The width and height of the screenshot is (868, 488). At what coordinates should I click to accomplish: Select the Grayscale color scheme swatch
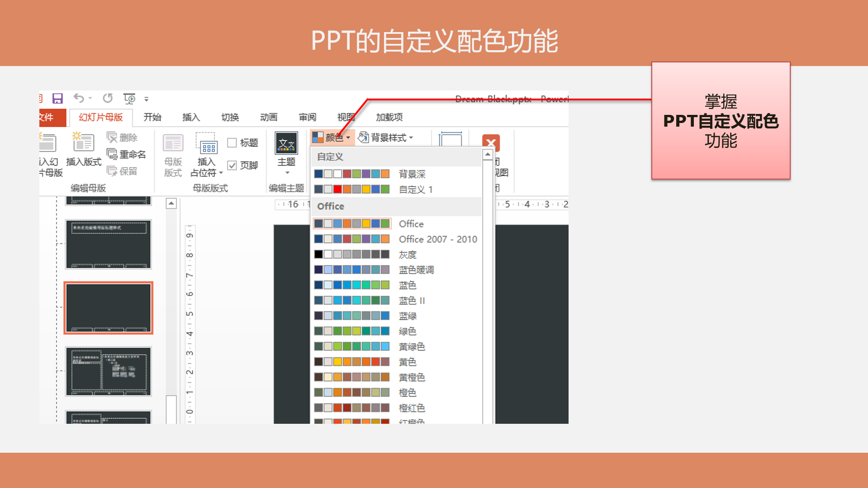pos(352,255)
